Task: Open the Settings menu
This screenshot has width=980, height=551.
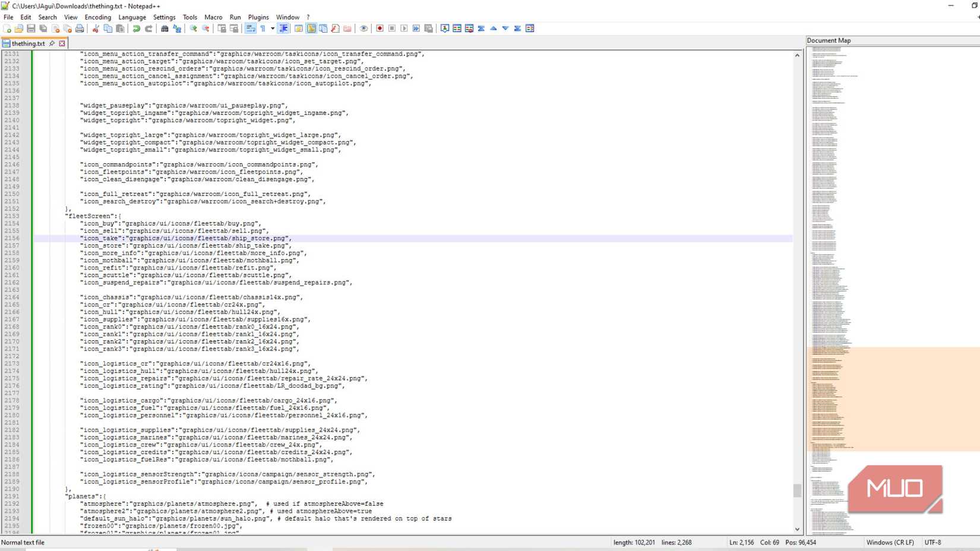Action: (164, 17)
